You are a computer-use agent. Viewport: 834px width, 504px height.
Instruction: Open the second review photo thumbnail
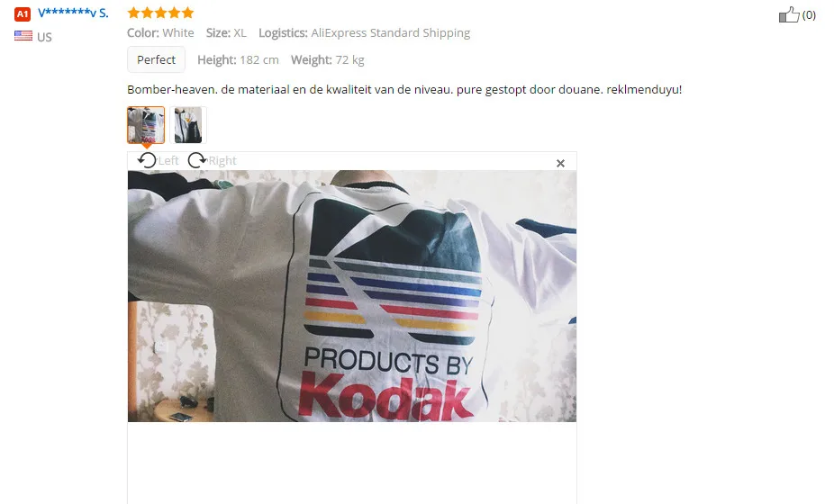click(x=188, y=125)
